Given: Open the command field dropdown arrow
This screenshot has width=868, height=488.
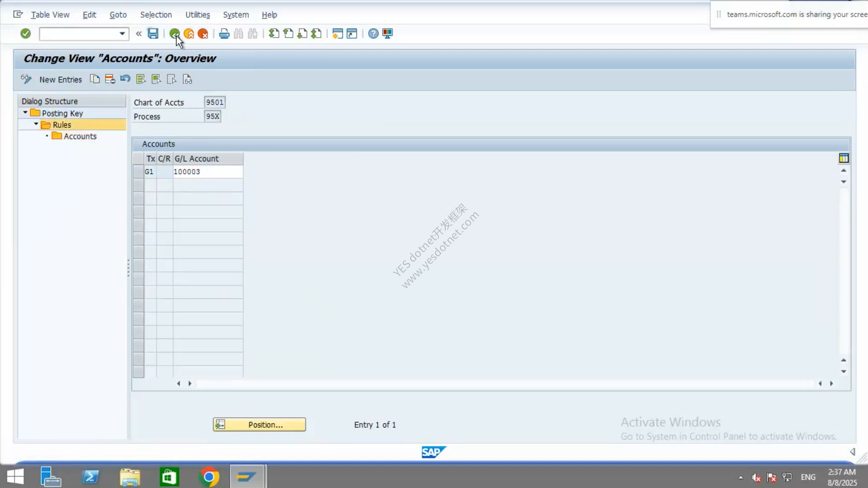Looking at the screenshot, I should (x=122, y=34).
